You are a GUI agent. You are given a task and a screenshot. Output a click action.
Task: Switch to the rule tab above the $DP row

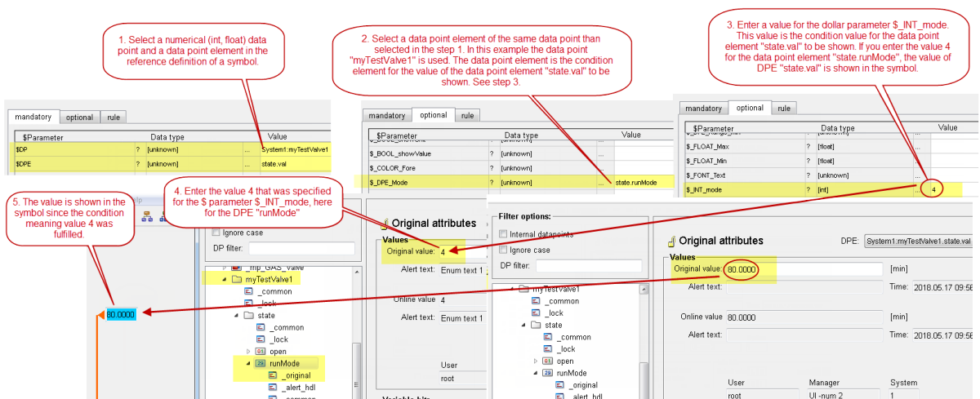point(114,117)
